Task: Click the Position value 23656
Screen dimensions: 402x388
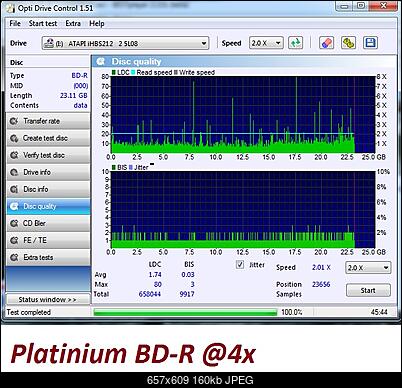Action: pos(321,284)
